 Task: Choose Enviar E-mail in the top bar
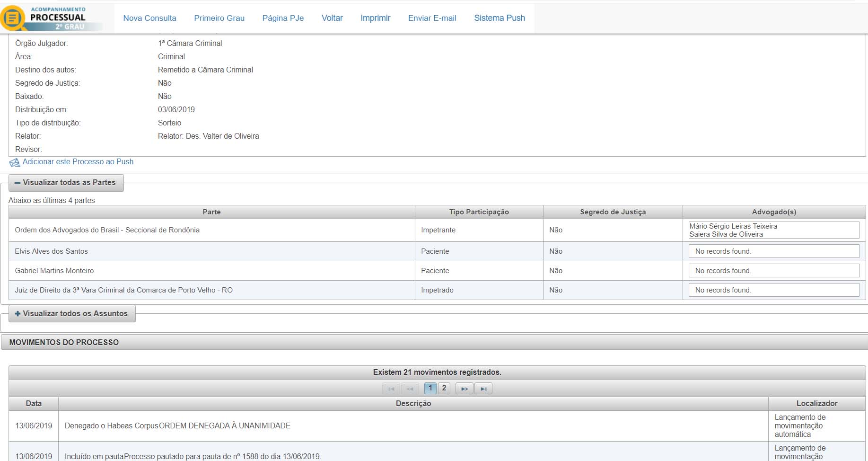(x=432, y=18)
